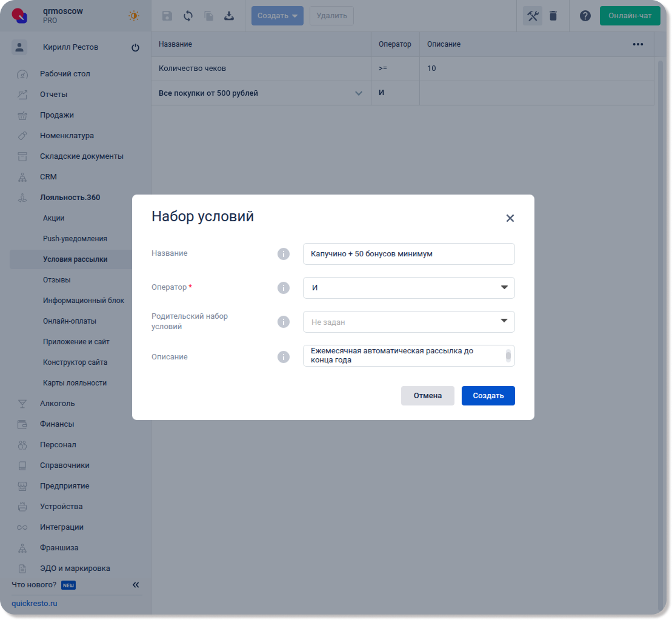Click the download icon in toolbar
Viewport: 672px width, 620px height.
click(229, 16)
